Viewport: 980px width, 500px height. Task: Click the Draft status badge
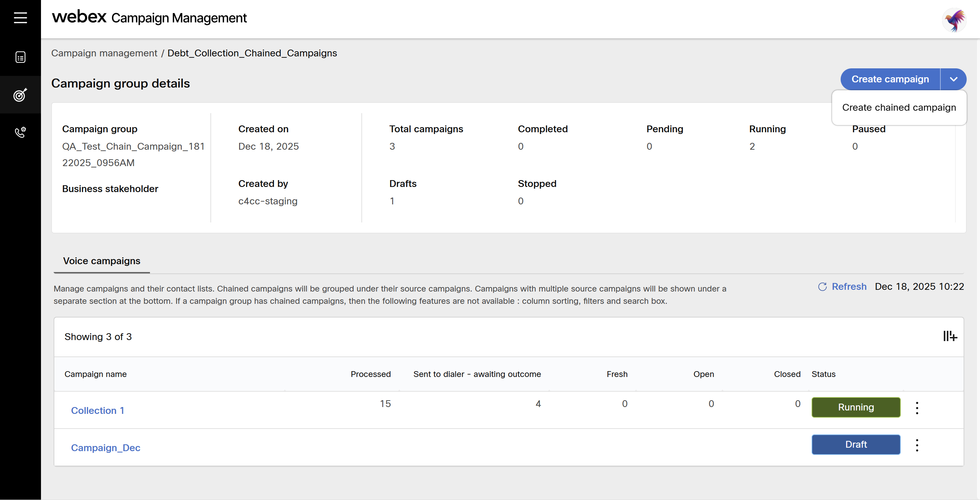(856, 444)
